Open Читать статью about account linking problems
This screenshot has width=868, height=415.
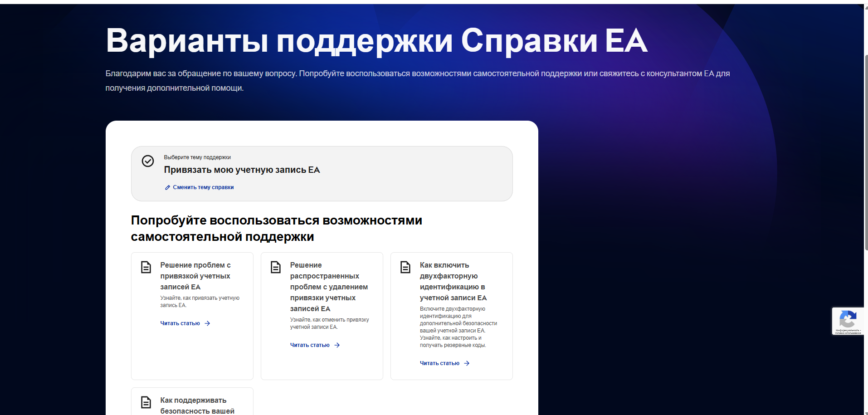pyautogui.click(x=180, y=323)
